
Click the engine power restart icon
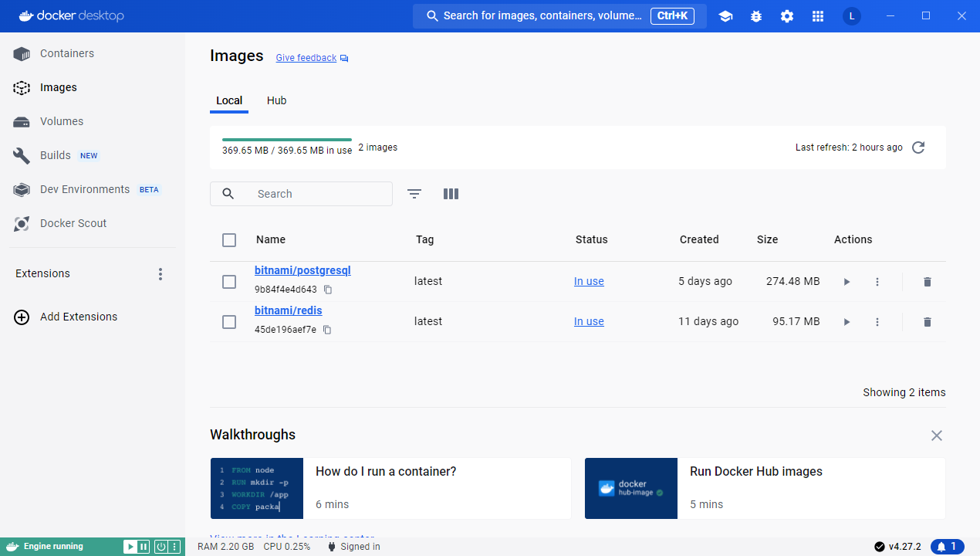point(161,547)
